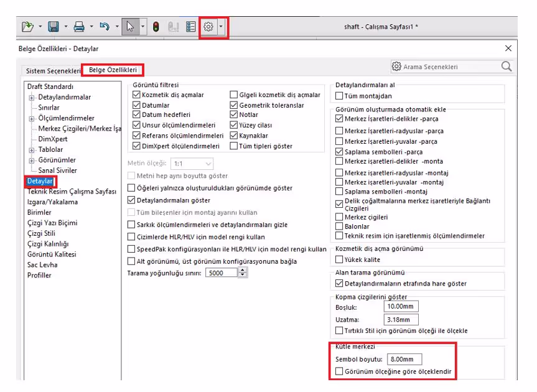Image resolution: width=537 pixels, height=392 pixels.
Task: Click the Save diskette icon
Action: tap(53, 26)
